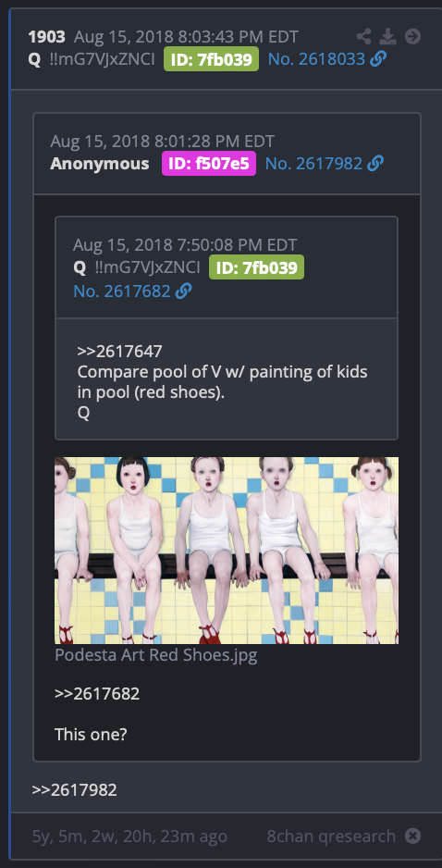Click the circled X icon near 8chan qresearch

(x=412, y=836)
